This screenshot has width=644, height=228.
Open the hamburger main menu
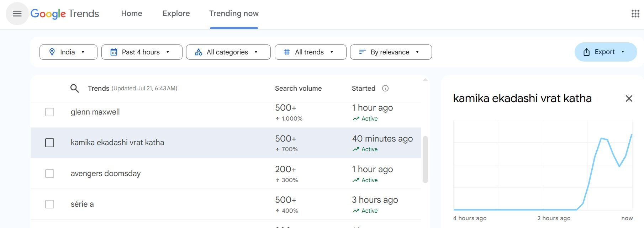[x=17, y=14]
